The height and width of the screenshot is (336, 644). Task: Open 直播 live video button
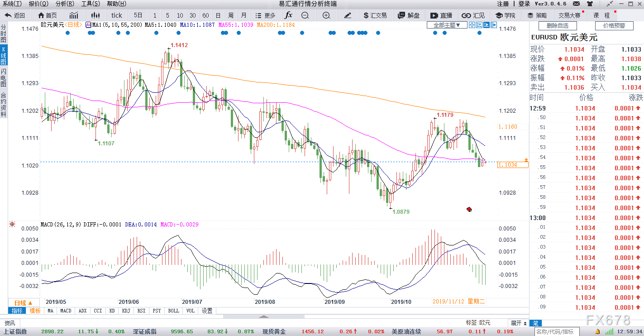(441, 15)
